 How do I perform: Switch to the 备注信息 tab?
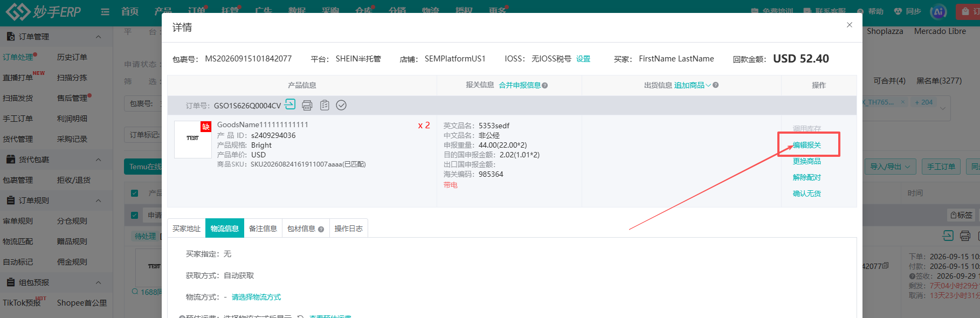tap(263, 229)
